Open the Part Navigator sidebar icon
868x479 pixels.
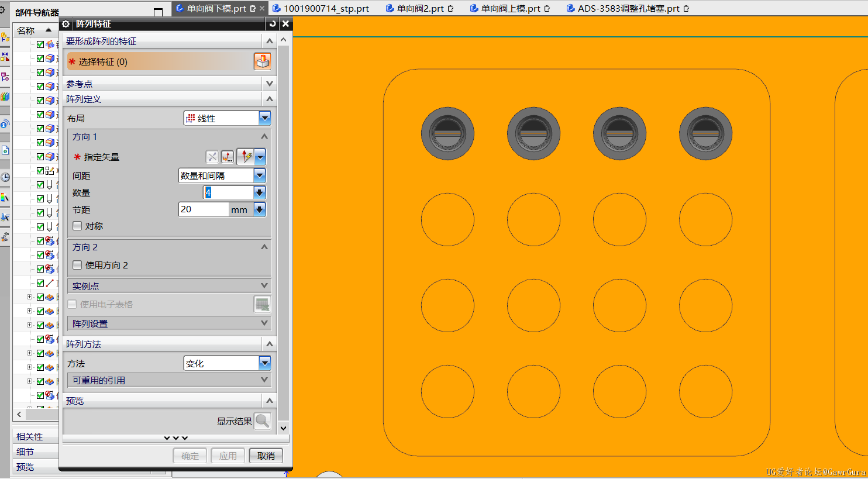tap(5, 76)
